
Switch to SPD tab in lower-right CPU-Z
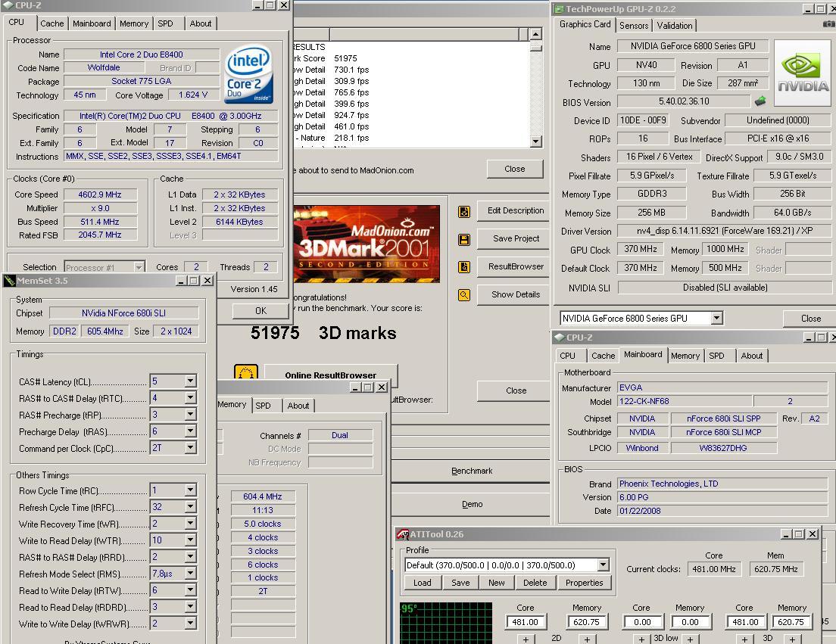pos(716,356)
